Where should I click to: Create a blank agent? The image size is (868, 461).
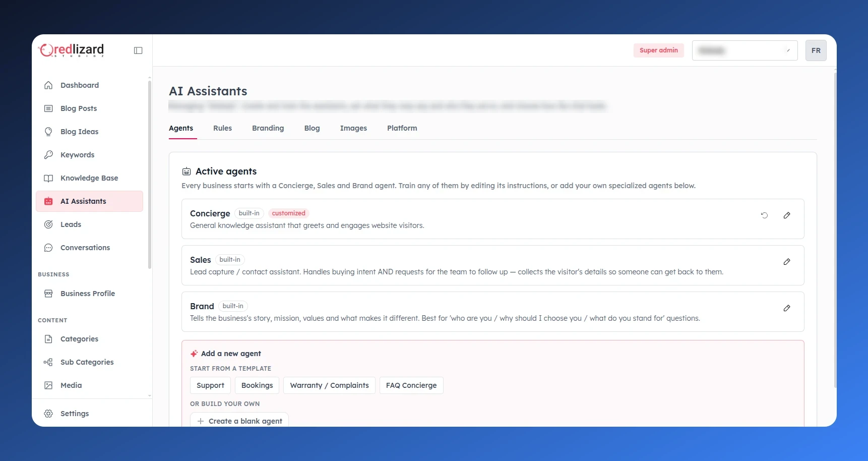click(239, 421)
